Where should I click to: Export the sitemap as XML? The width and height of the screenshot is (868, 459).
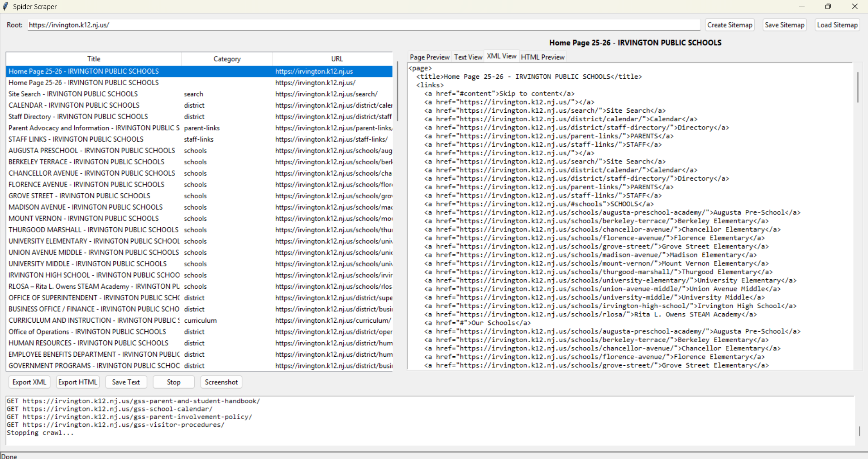29,382
